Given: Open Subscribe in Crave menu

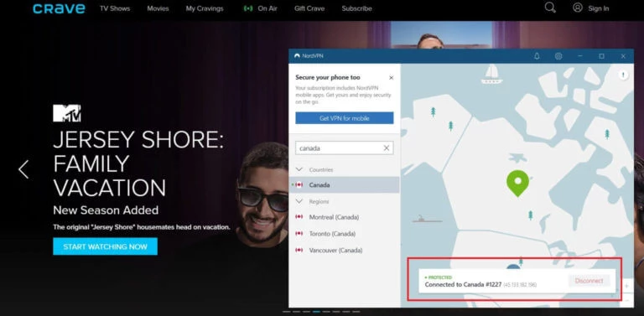Looking at the screenshot, I should coord(357,8).
